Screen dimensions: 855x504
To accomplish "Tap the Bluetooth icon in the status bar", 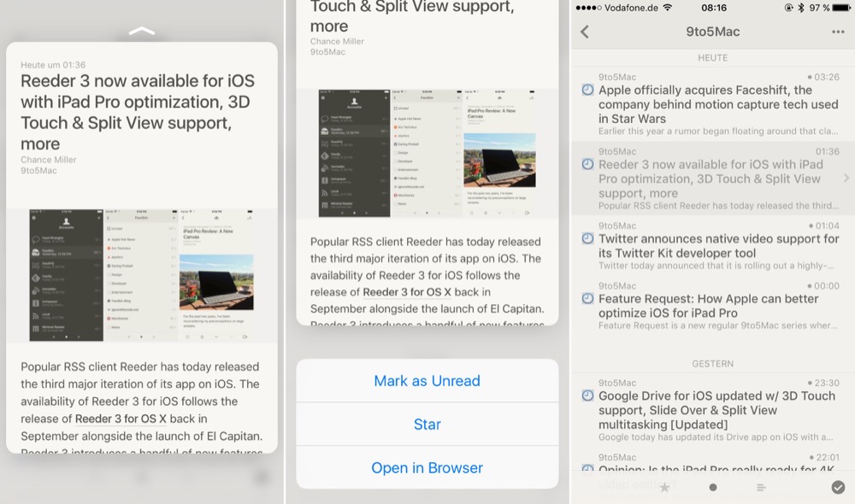I will click(801, 8).
